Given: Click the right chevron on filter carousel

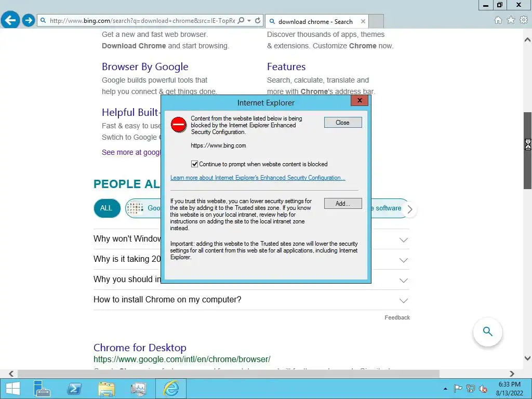Looking at the screenshot, I should click(x=410, y=209).
